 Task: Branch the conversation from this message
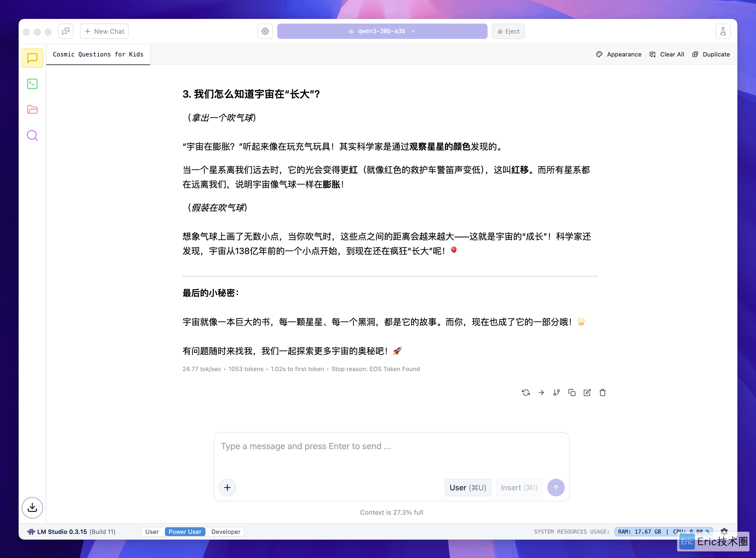(x=557, y=392)
